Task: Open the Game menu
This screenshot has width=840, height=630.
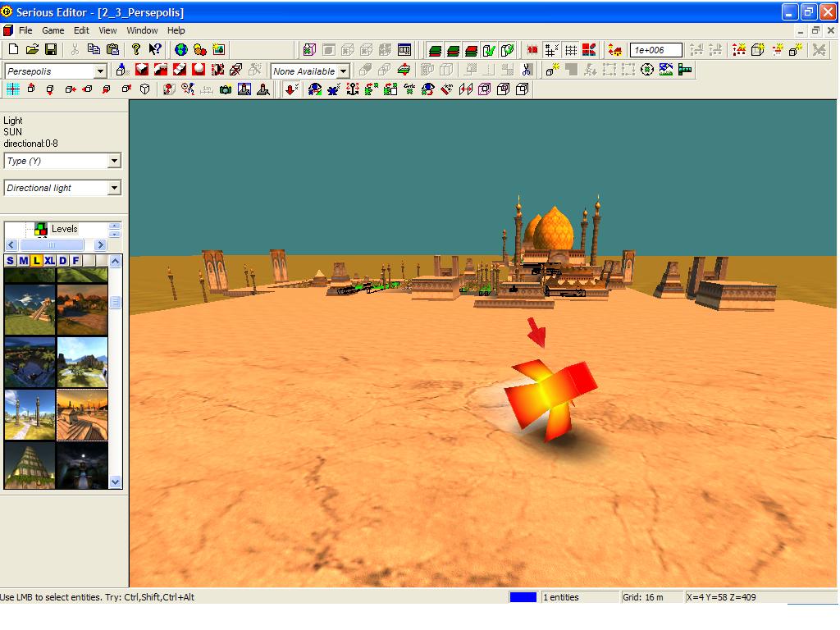Action: pyautogui.click(x=53, y=30)
